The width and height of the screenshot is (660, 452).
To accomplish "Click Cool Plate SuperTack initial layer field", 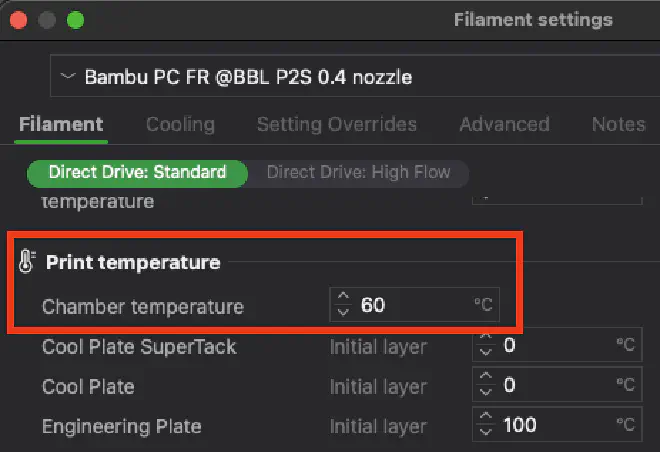I will 555,346.
